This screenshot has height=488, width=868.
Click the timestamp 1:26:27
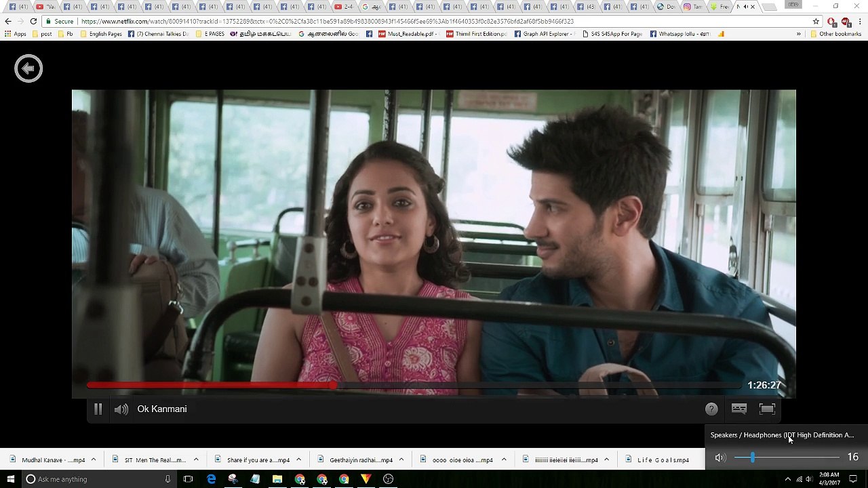[764, 385]
